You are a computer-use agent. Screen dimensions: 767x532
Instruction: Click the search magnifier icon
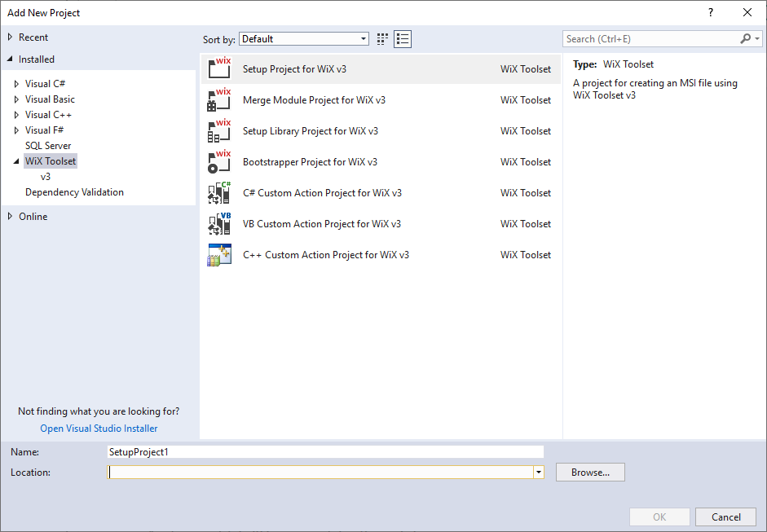pyautogui.click(x=745, y=38)
